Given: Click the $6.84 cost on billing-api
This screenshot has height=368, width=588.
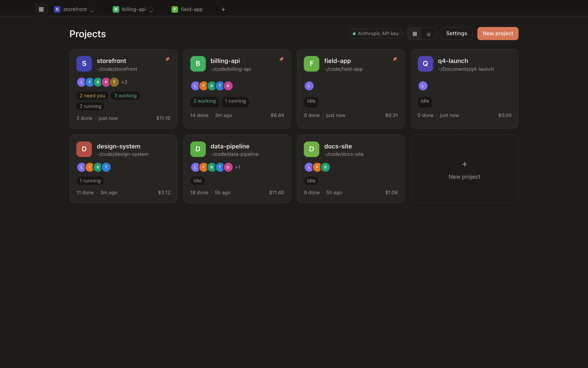Looking at the screenshot, I should [x=277, y=115].
